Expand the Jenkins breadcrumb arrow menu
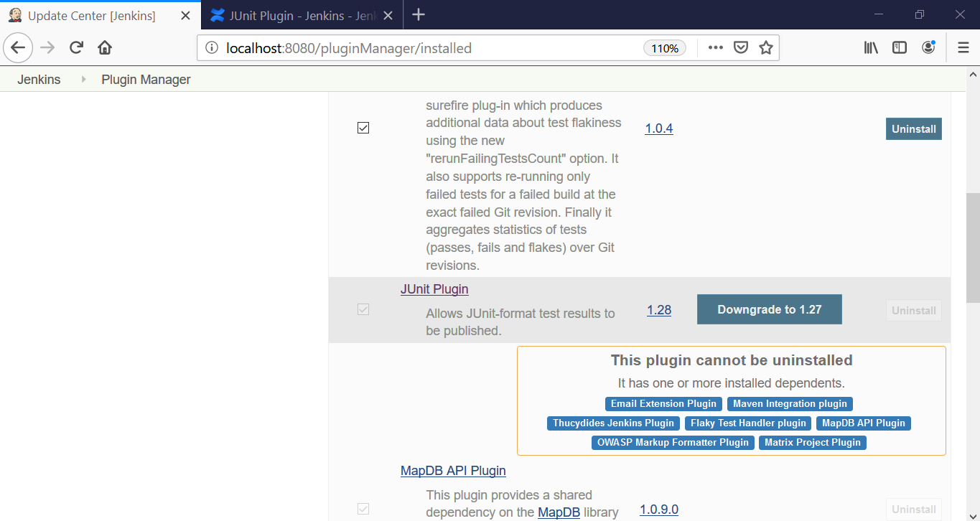The image size is (980, 521). (83, 80)
